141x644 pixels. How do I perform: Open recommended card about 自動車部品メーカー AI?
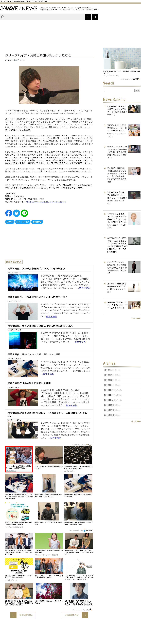click(78, 459)
